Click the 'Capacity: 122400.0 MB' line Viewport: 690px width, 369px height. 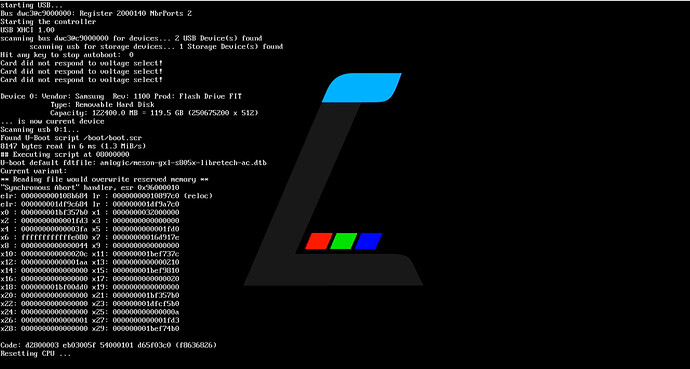click(x=154, y=113)
